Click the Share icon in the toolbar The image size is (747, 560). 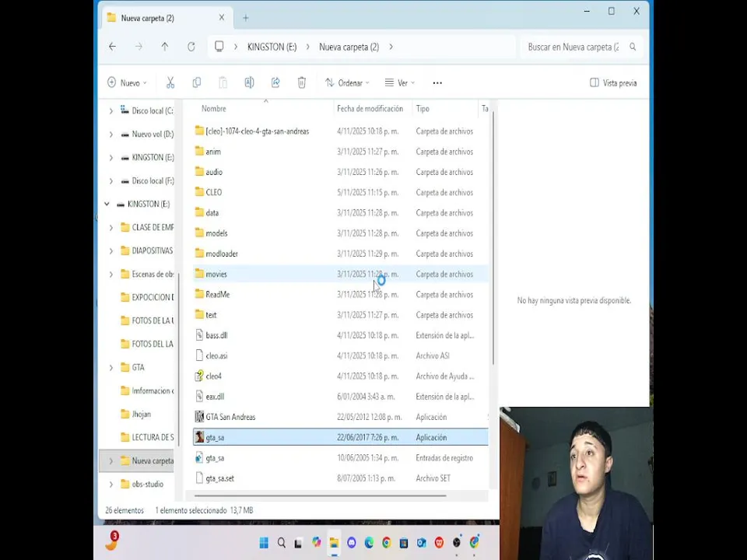(275, 83)
